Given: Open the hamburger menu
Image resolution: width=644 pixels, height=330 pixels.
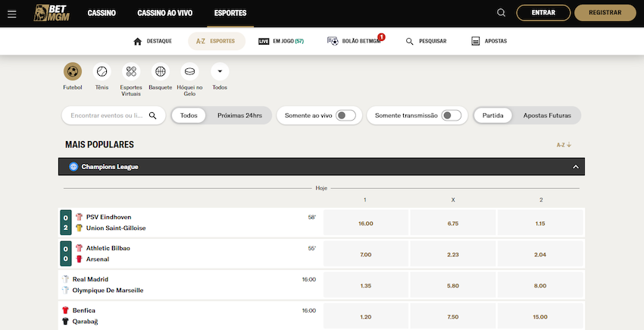Looking at the screenshot, I should pos(12,14).
